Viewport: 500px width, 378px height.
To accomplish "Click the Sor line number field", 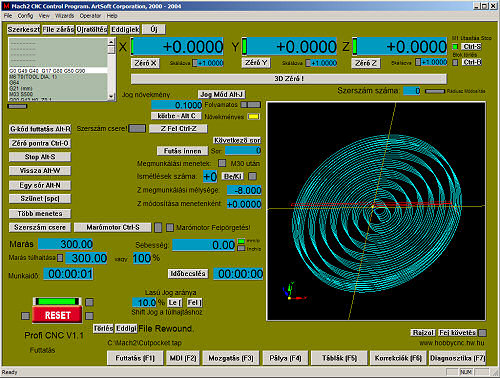I will point(243,151).
